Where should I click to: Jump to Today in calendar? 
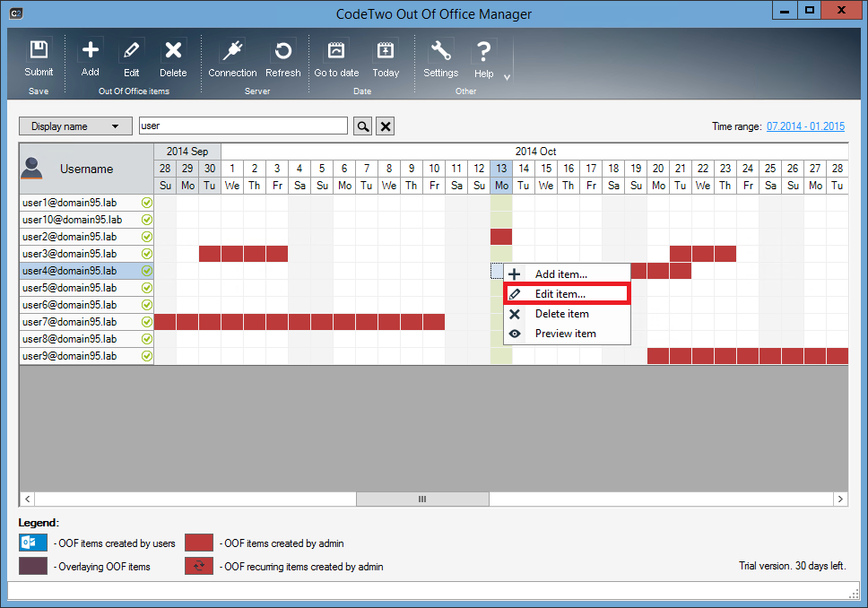point(386,58)
